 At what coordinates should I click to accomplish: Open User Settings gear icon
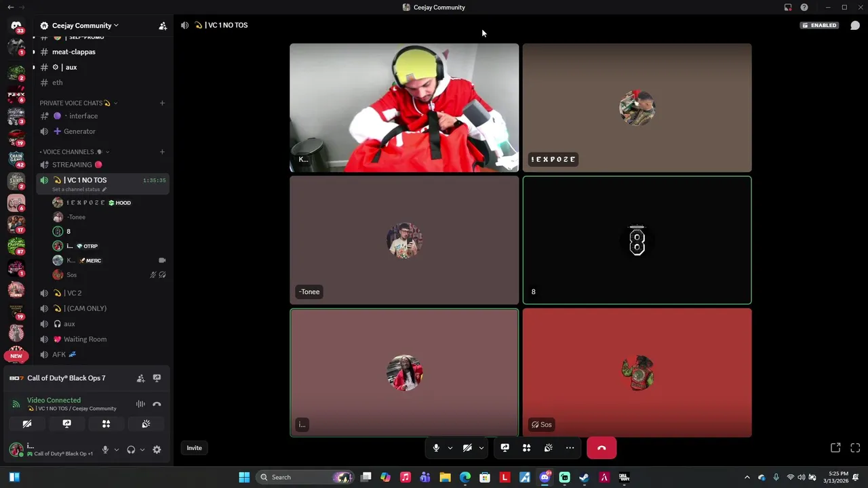(x=157, y=449)
